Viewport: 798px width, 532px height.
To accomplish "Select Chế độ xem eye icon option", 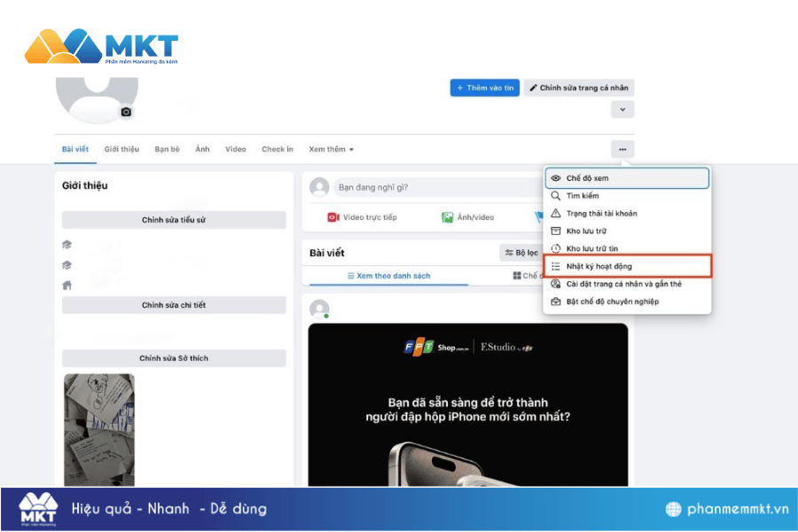I will (x=627, y=178).
